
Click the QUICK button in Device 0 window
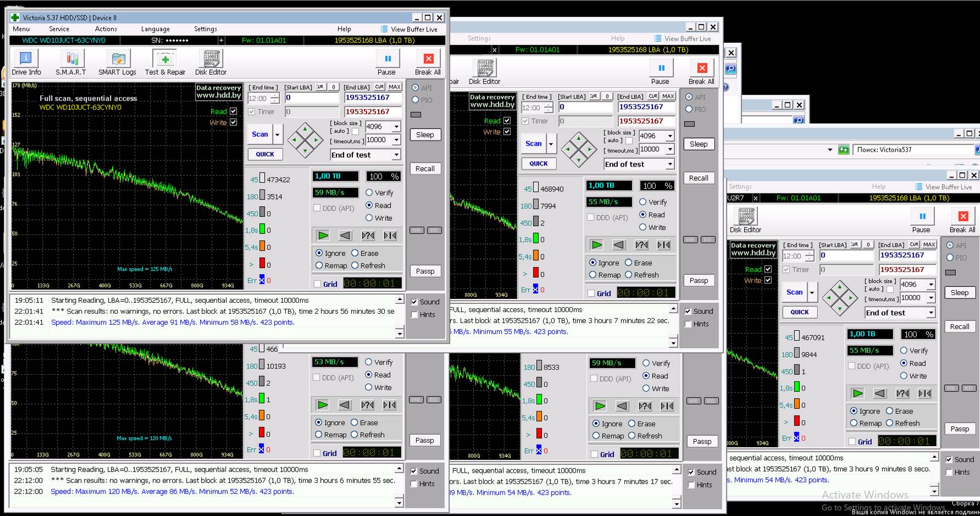tap(265, 154)
